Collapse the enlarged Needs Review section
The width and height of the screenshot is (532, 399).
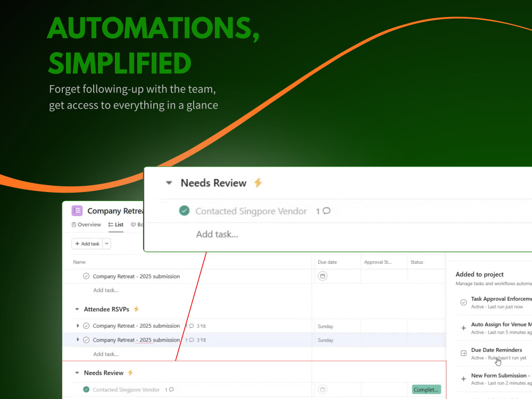[169, 183]
